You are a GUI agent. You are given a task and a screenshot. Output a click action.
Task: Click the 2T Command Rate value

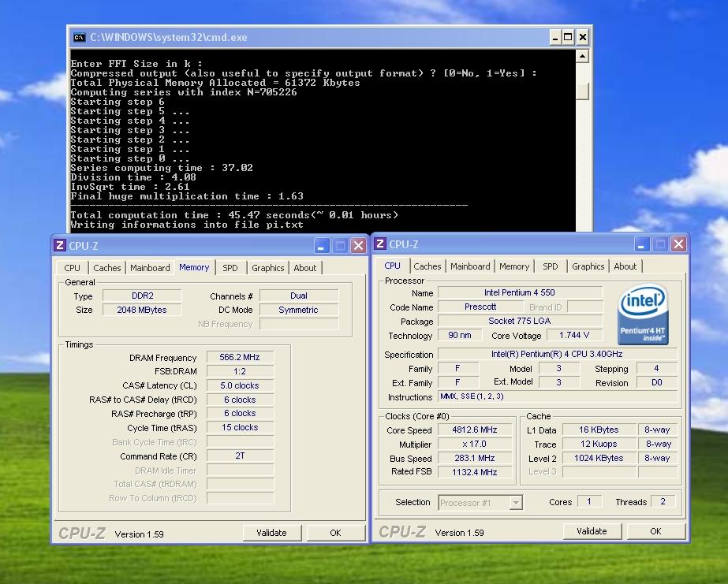(x=240, y=456)
